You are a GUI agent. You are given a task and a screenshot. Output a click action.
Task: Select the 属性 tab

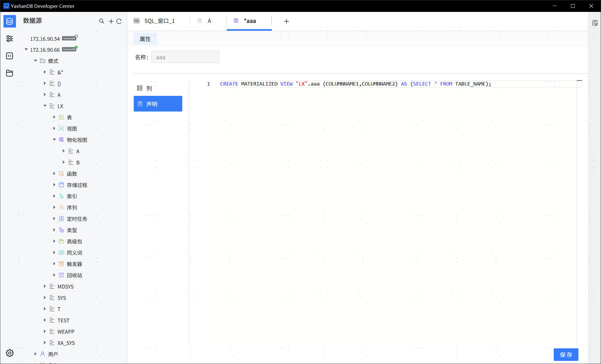pyautogui.click(x=145, y=39)
